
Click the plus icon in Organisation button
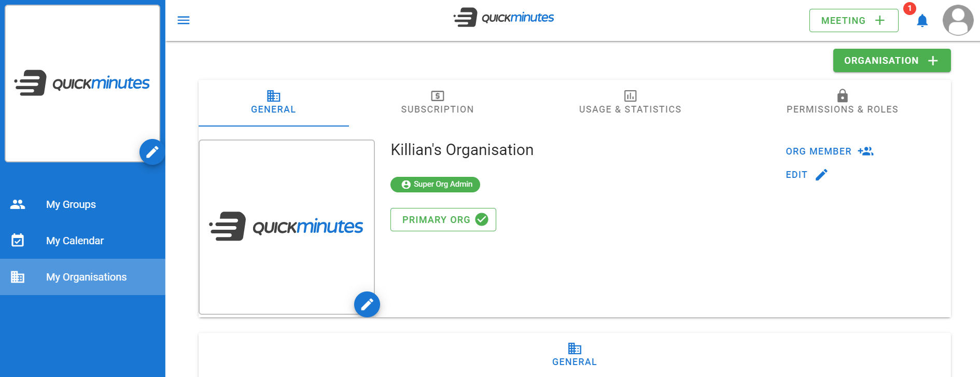pyautogui.click(x=933, y=61)
